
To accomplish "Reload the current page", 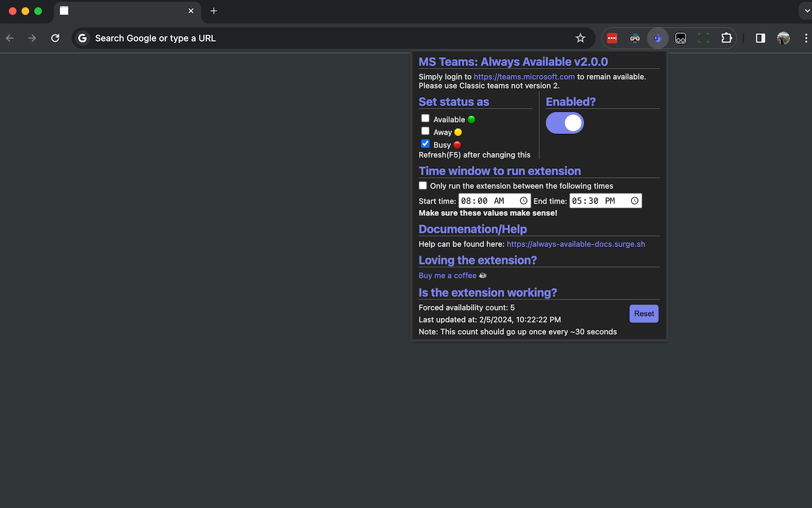I will point(55,38).
